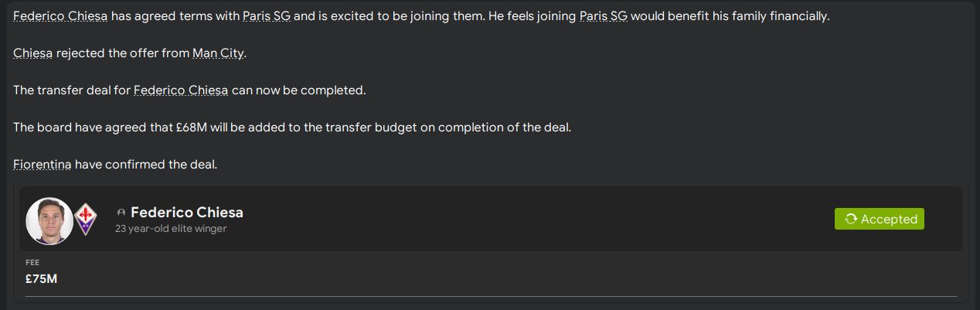Image resolution: width=980 pixels, height=310 pixels.
Task: Open the Man City club link
Action: pos(218,53)
